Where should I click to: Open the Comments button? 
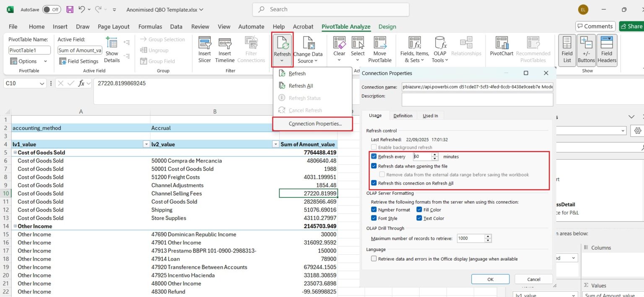595,26
